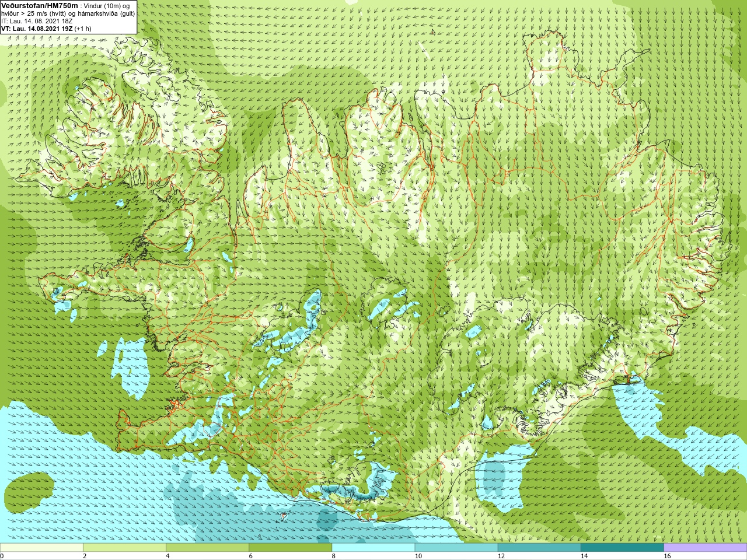Click the legend scale label 4
Screen dimensions: 747x560
tap(167, 556)
